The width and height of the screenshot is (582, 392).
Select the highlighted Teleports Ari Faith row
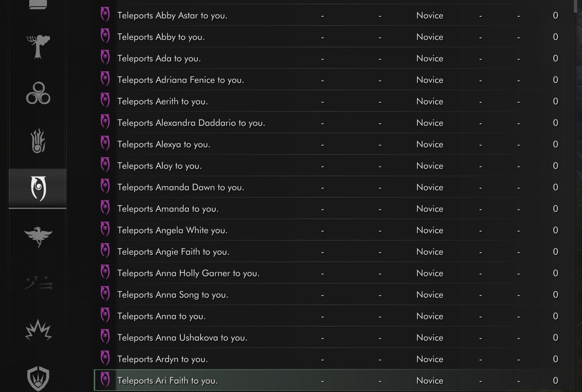coord(327,380)
